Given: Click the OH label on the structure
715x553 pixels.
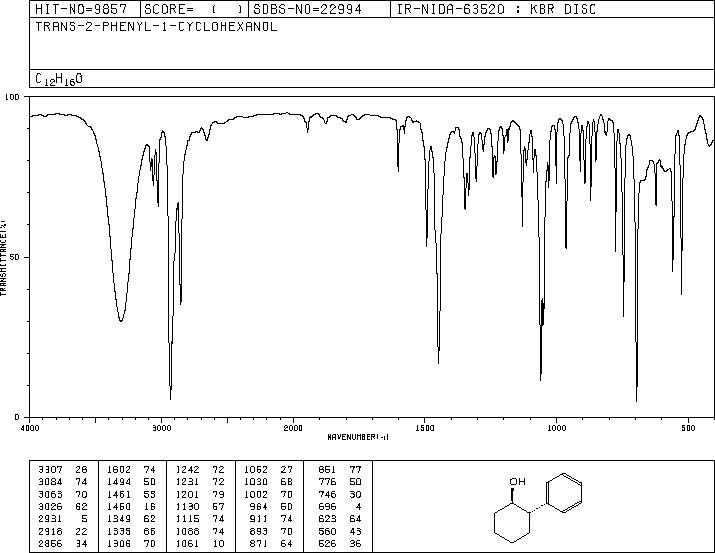Looking at the screenshot, I should click(518, 481).
